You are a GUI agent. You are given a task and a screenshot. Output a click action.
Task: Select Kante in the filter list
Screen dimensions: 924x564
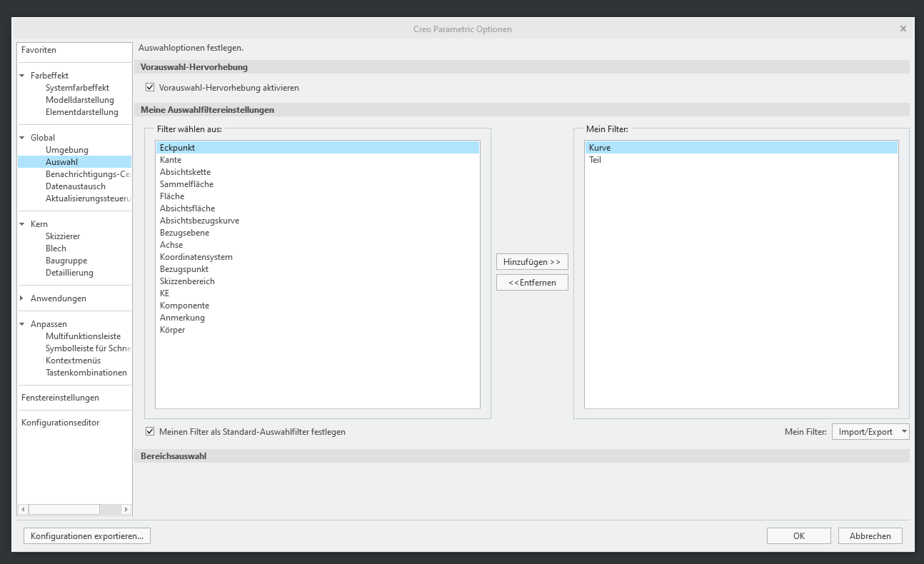click(170, 159)
